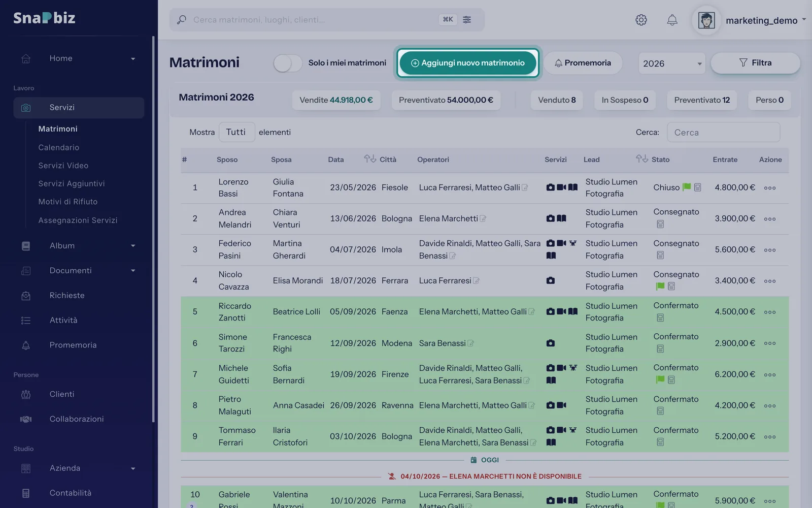Click the marketing_demo profile avatar

tap(706, 20)
